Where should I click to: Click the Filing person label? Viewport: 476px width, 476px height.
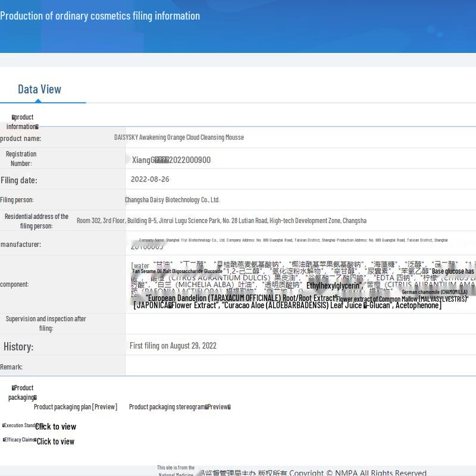click(17, 200)
